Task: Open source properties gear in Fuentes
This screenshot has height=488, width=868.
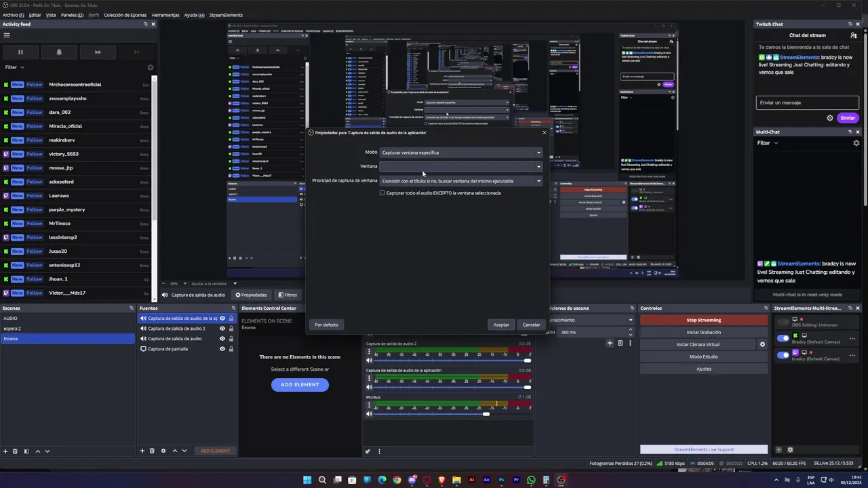Action: click(163, 451)
